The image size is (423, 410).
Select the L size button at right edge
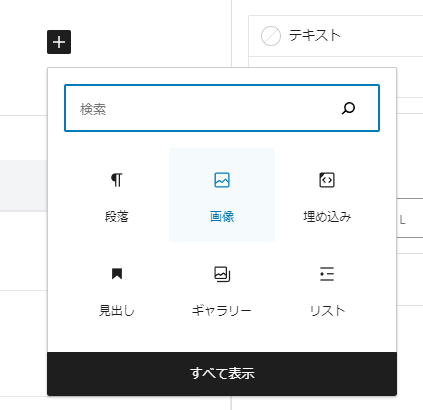pos(410,218)
